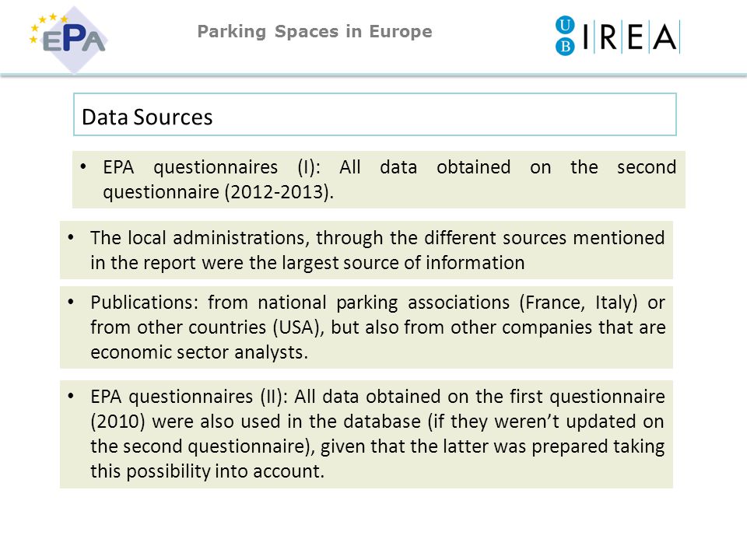Viewport: 747px width, 560px height.
Task: Click the phrase economic sector analysts
Action: [199, 352]
